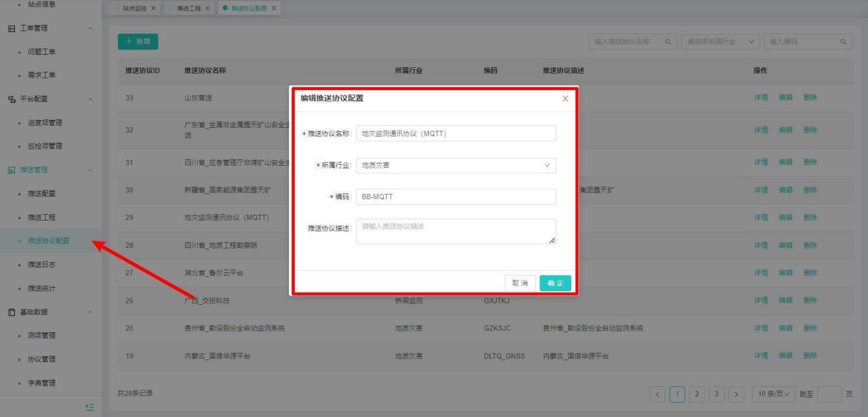Click the 确定 button in dialog
The image size is (868, 417).
click(555, 283)
